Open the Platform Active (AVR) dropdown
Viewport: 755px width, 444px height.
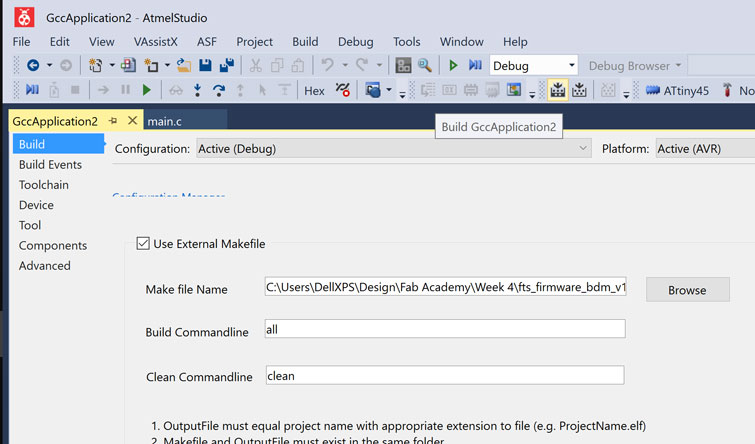706,149
